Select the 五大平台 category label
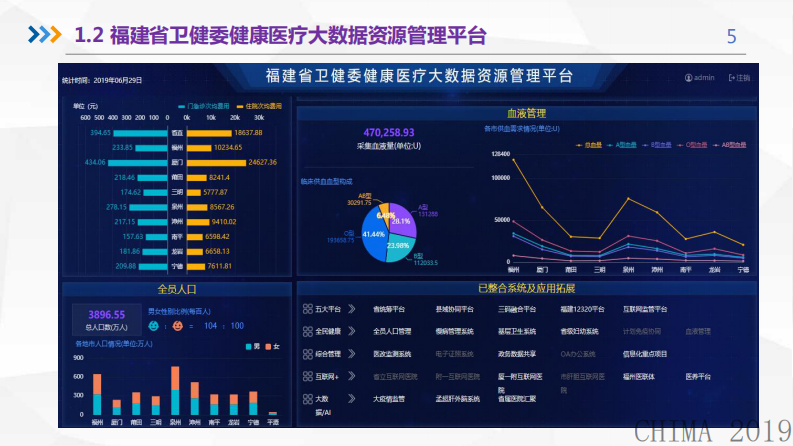The width and height of the screenshot is (793, 446). (328, 309)
